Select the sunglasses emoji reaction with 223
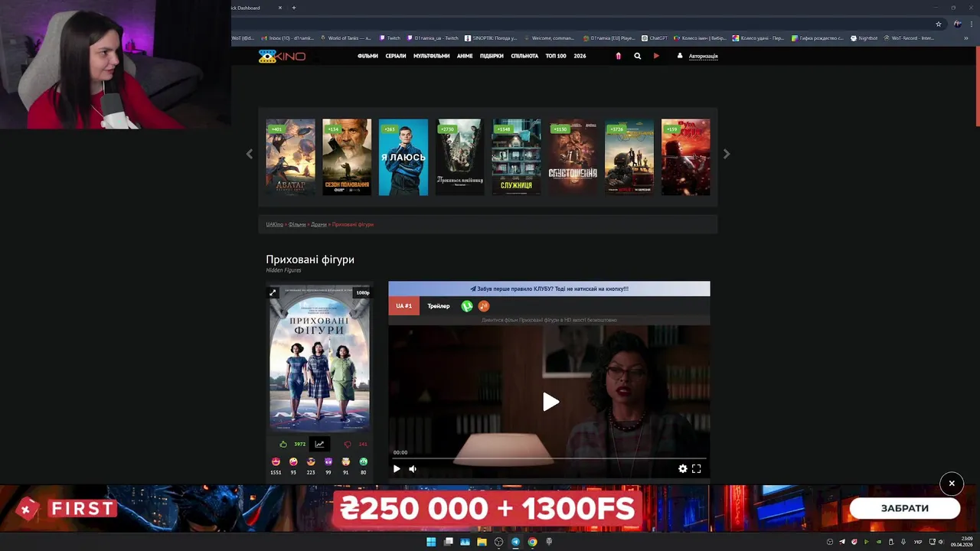Image resolution: width=980 pixels, height=551 pixels. pos(311,461)
